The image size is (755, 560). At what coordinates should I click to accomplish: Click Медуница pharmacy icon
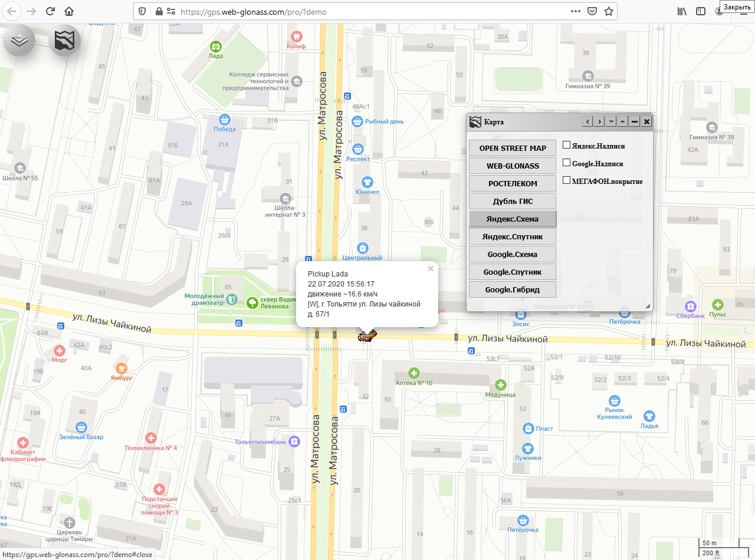tap(501, 385)
